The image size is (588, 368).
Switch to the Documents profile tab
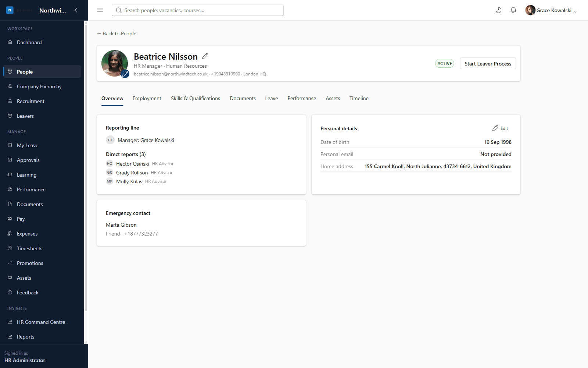pos(243,98)
